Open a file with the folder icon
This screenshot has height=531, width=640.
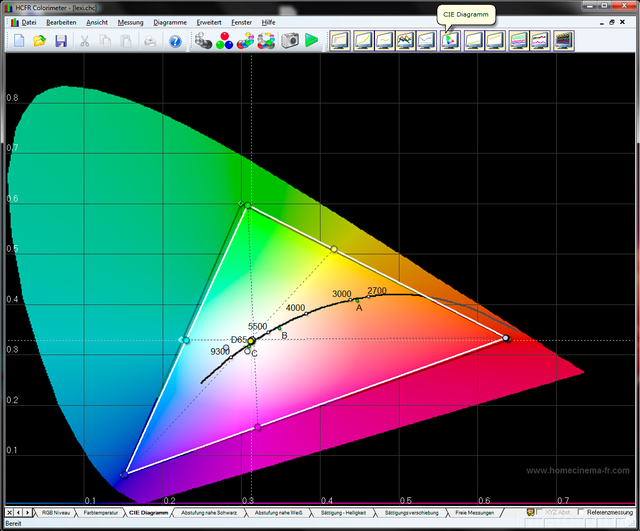point(40,41)
